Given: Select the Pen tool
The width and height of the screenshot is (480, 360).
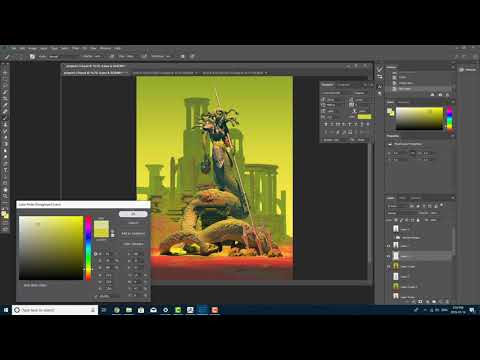Looking at the screenshot, I should point(5,163).
